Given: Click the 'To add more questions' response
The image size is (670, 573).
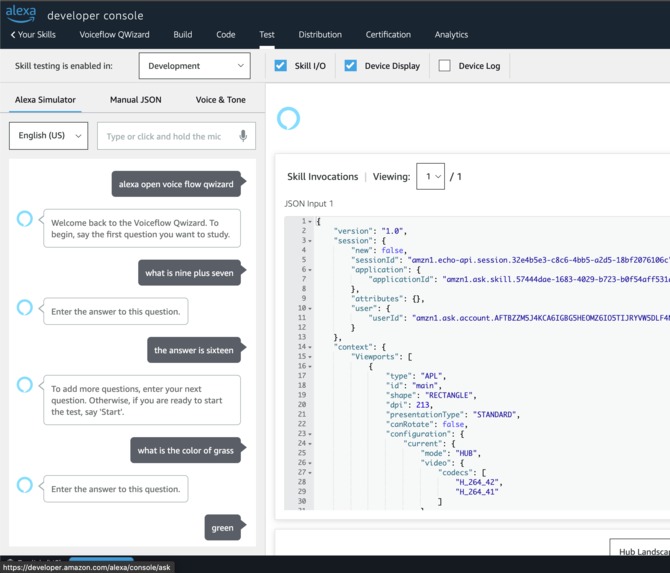Looking at the screenshot, I should click(142, 400).
